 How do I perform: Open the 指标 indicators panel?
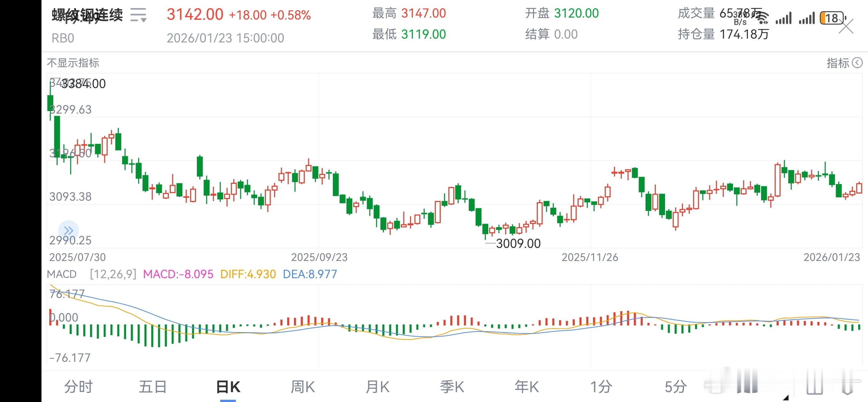tap(838, 63)
